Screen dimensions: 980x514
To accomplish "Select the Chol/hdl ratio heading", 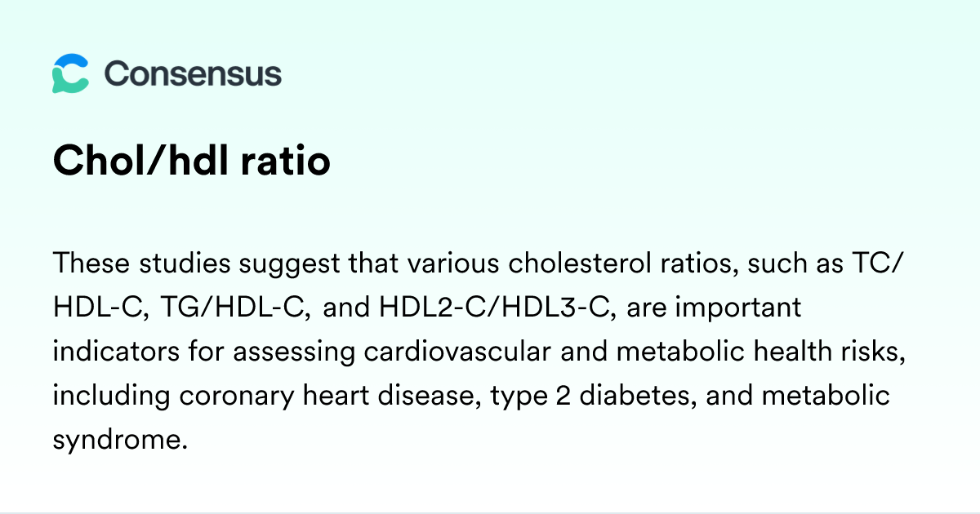I will click(x=192, y=162).
